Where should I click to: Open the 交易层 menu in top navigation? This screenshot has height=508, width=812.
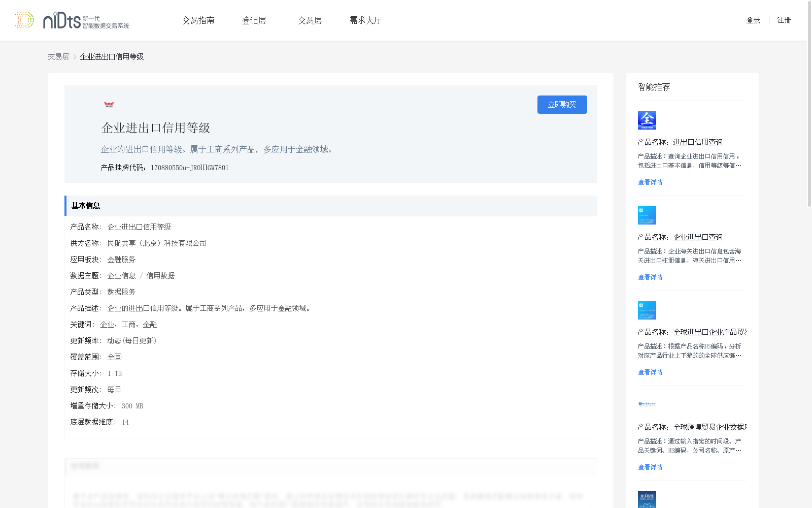coord(310,20)
